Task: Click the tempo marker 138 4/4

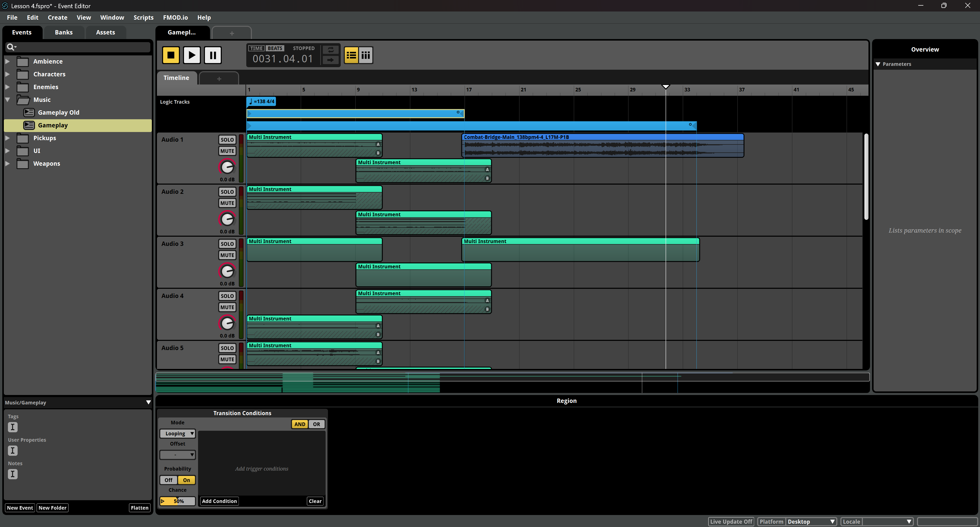Action: (x=261, y=102)
